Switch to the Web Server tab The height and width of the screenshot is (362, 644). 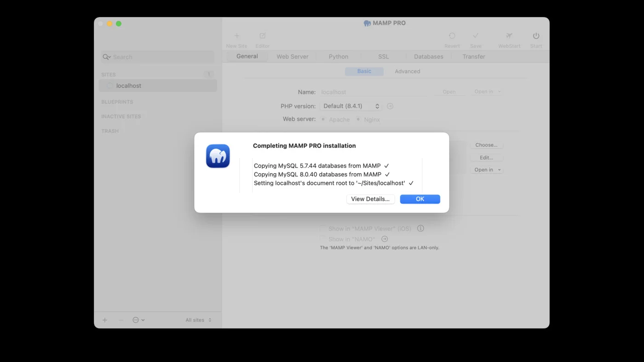293,57
